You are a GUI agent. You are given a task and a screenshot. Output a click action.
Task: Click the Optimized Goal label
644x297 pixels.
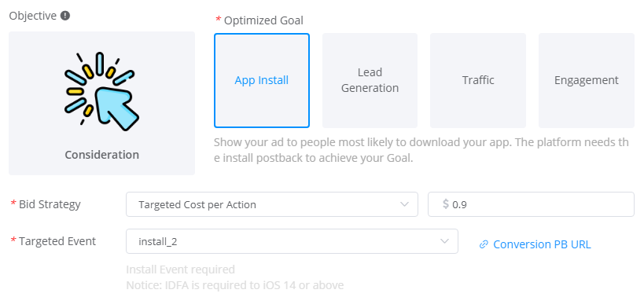[x=263, y=20]
